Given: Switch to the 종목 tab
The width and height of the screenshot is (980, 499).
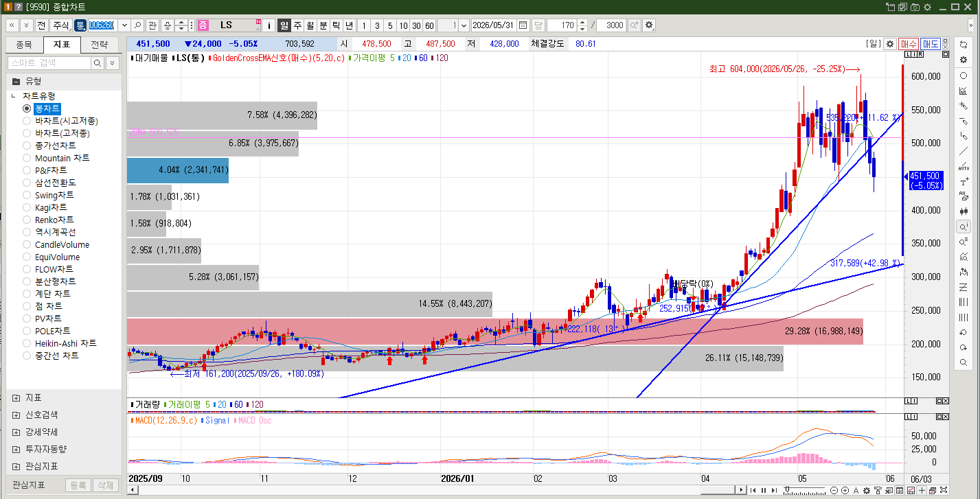Looking at the screenshot, I should tap(24, 45).
